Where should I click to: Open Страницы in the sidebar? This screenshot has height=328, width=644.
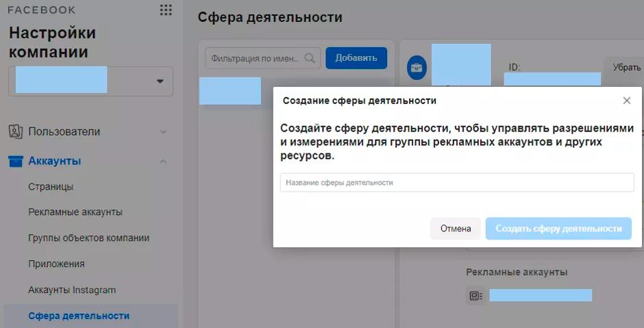point(51,187)
